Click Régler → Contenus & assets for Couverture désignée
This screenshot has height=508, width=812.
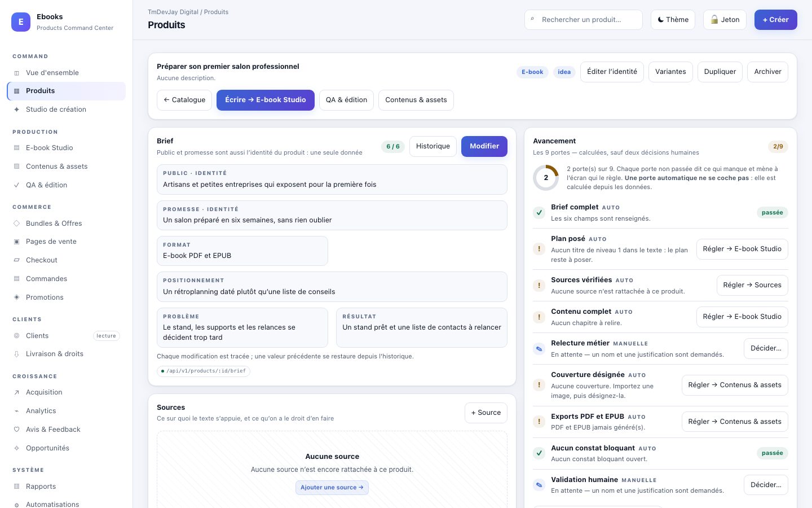(735, 385)
